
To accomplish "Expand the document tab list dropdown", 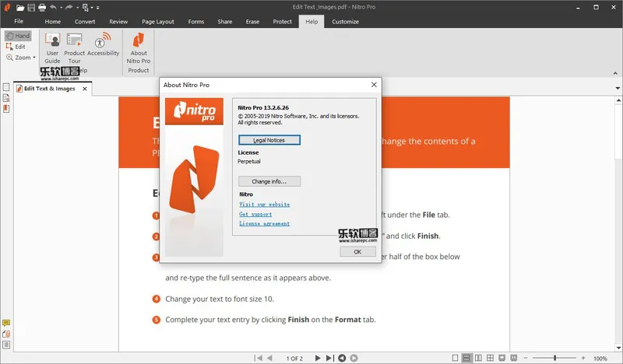I will (618, 88).
